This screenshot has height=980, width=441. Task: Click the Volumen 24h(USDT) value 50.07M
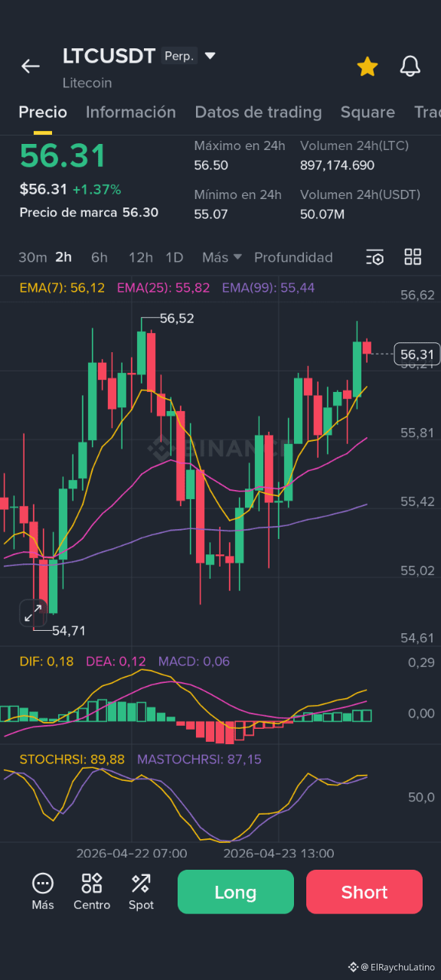(322, 214)
